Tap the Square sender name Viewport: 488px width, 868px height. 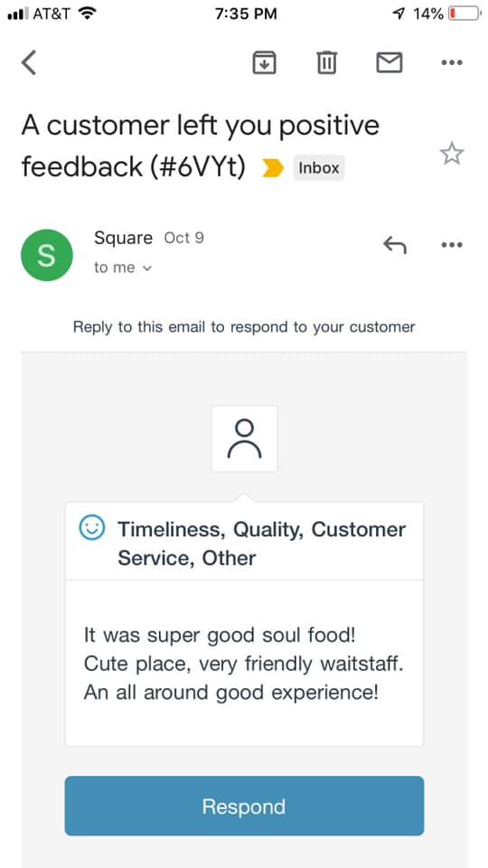click(124, 238)
